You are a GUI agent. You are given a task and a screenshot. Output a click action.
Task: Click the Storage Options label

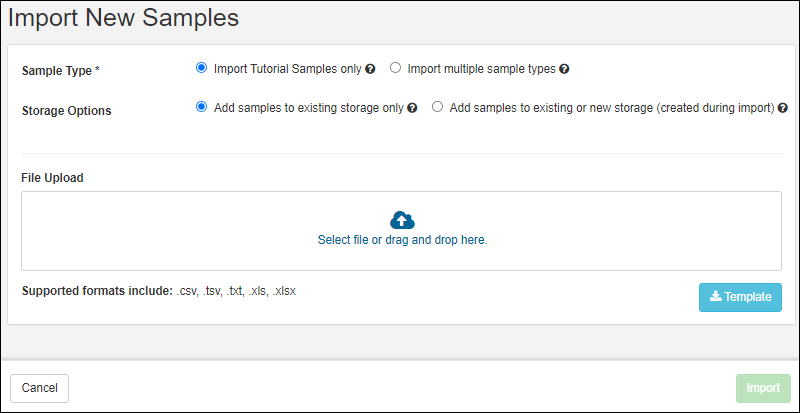coord(66,110)
